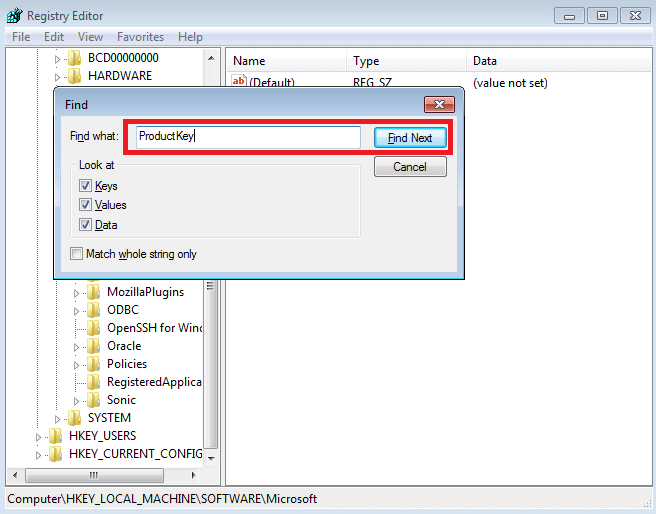Toggle the Values checkbox
The image size is (656, 514).
85,205
